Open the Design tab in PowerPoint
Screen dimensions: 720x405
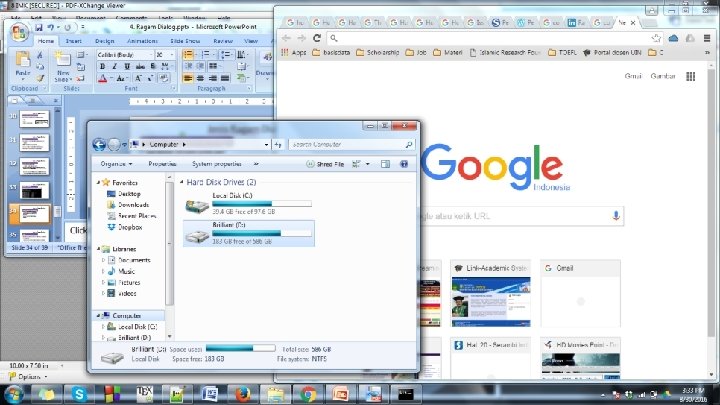click(105, 41)
